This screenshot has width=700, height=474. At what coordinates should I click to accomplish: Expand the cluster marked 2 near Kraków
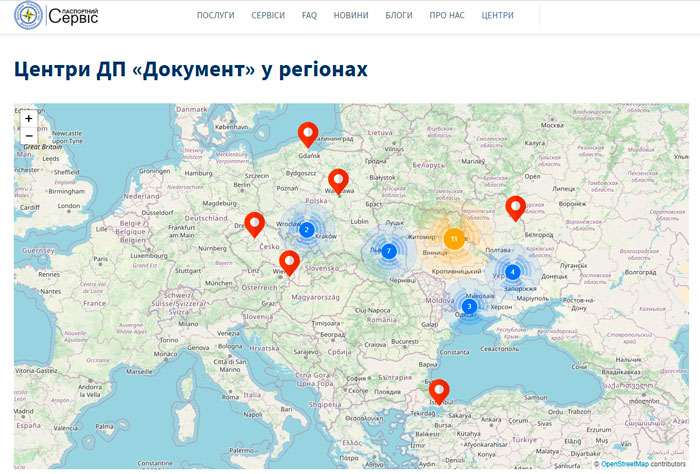pos(306,229)
